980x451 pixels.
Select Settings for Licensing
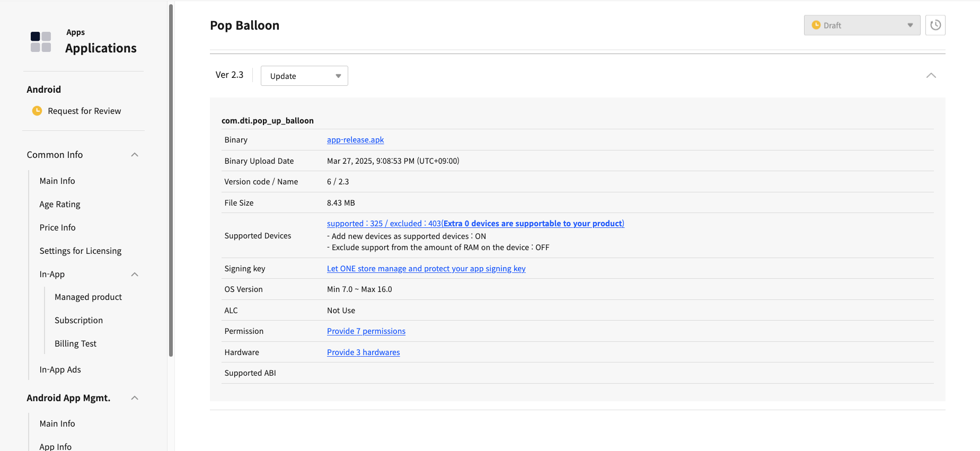pos(80,251)
